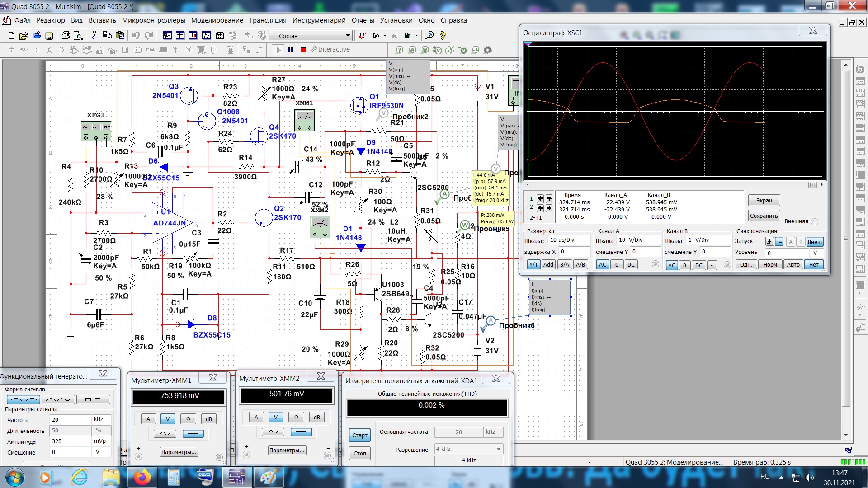Click Стоп in distortion analyzer
The width and height of the screenshot is (868, 488).
coord(360,453)
